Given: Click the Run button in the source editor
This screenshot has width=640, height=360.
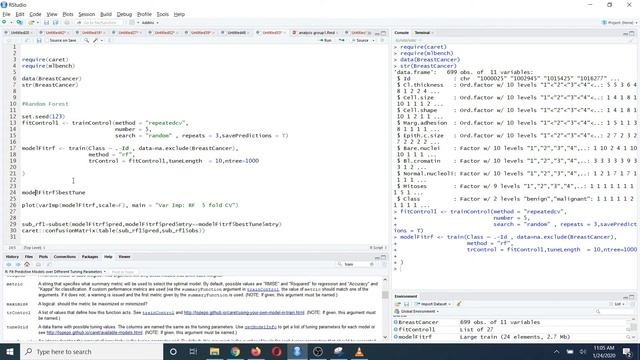Looking at the screenshot, I should (326, 40).
